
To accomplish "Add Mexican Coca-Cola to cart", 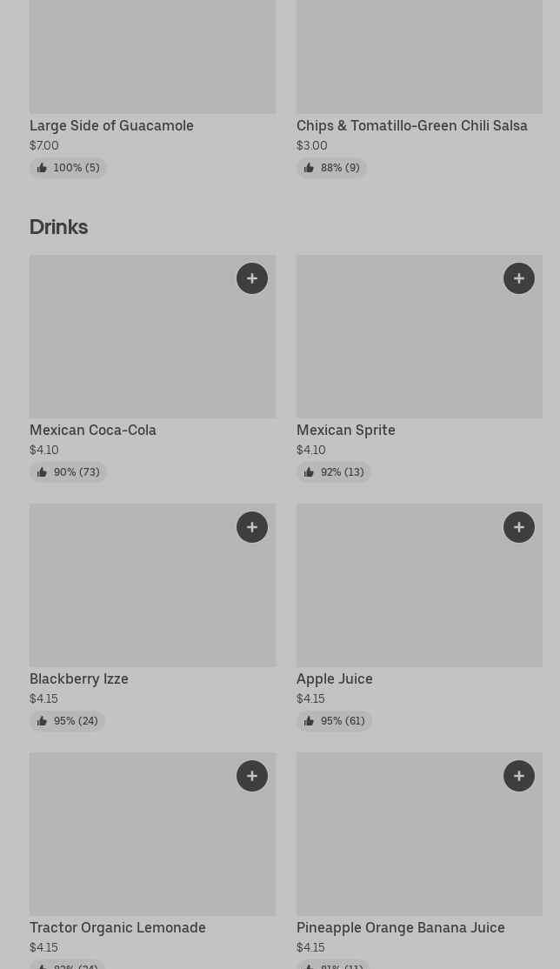I will click(252, 278).
